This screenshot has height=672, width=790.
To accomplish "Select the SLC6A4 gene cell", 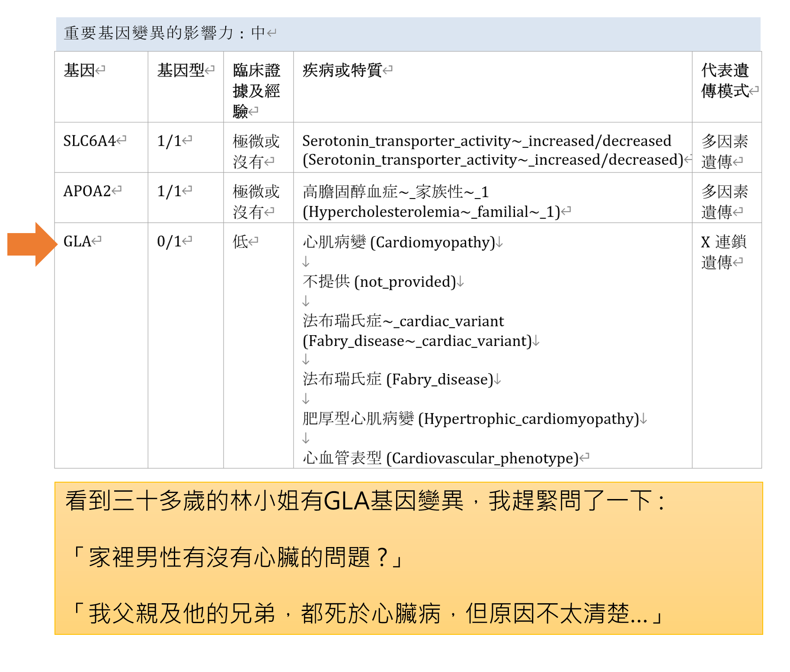I will click(90, 141).
